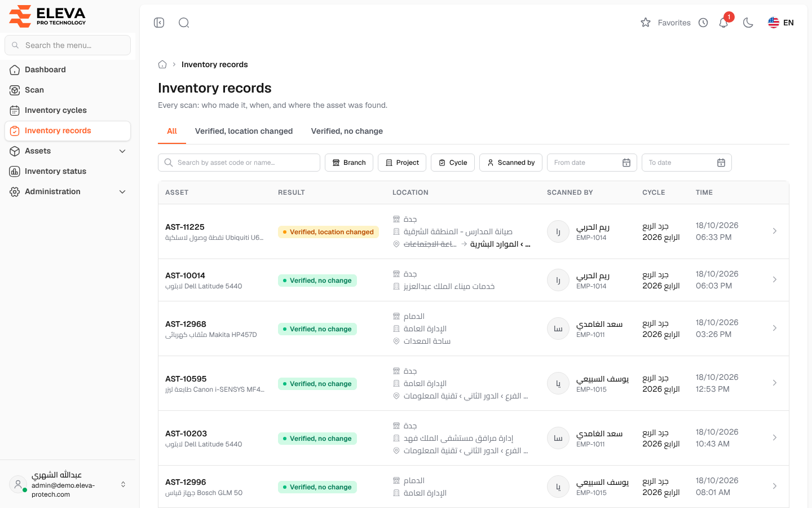Click the ELEVA Pro Technology logo
Image resolution: width=812 pixels, height=508 pixels.
pyautogui.click(x=47, y=16)
